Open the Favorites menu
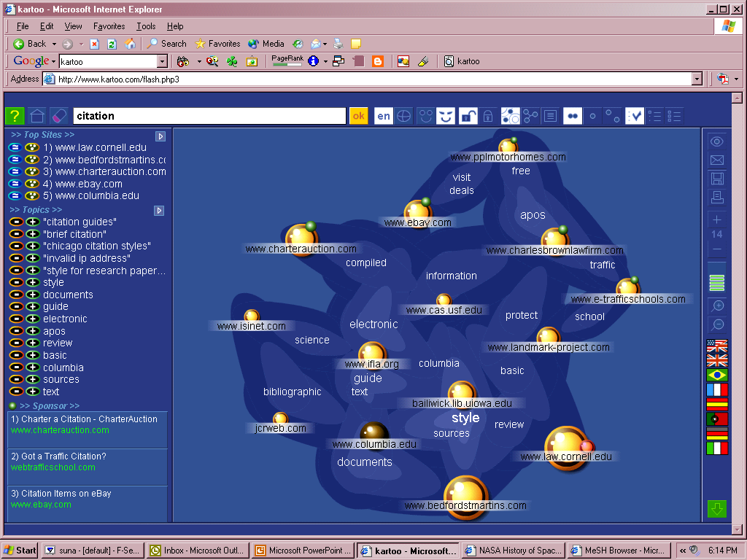Screen dimensions: 747x560 tap(109, 26)
